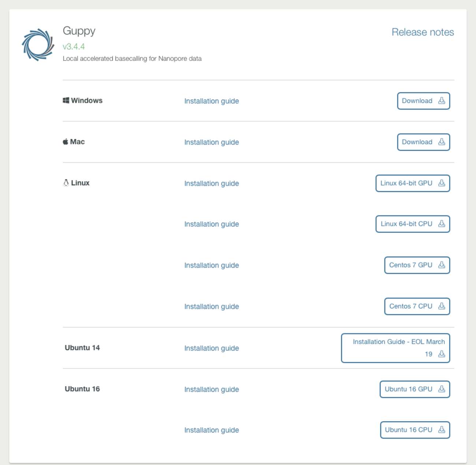The width and height of the screenshot is (476, 465).
Task: Click the Windows logo icon
Action: [x=66, y=100]
